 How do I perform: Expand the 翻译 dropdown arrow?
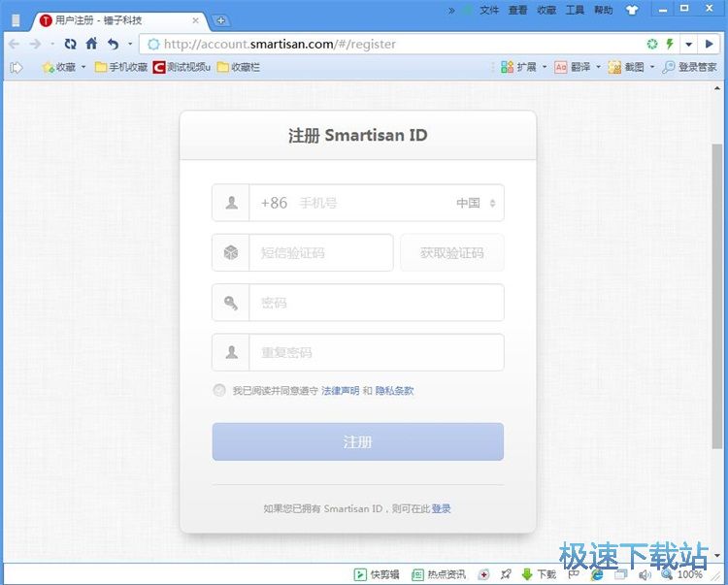[599, 68]
